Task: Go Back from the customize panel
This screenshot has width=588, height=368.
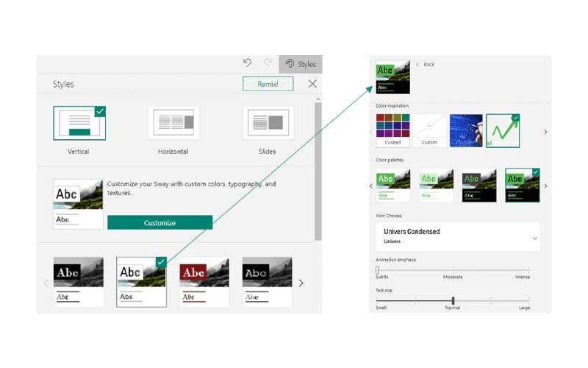Action: click(426, 65)
